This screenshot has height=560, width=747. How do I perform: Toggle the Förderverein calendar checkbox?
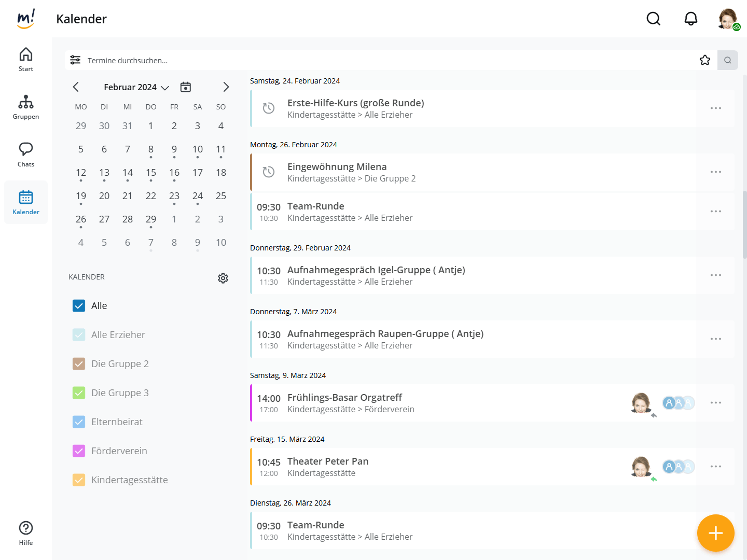point(79,451)
